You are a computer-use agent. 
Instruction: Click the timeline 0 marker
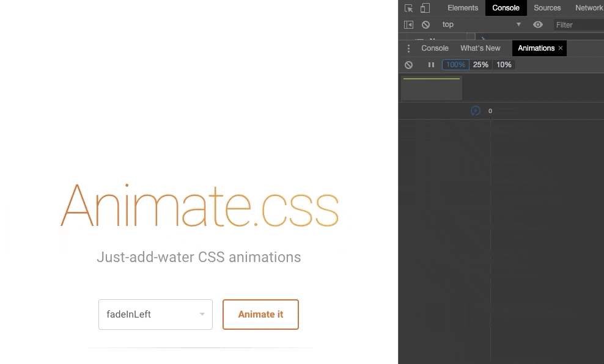[x=490, y=111]
